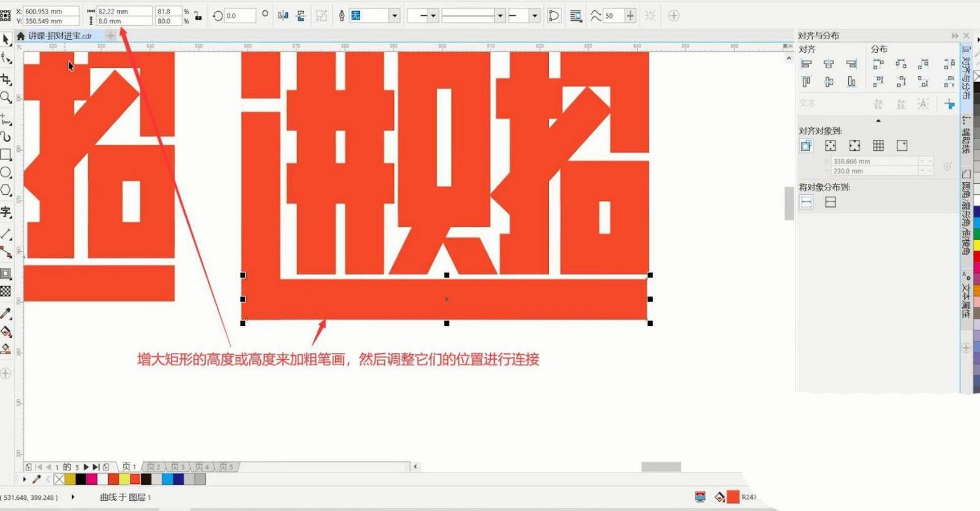Switch to 页 5 page tab
Viewport: 980px width, 511px height.
227,467
